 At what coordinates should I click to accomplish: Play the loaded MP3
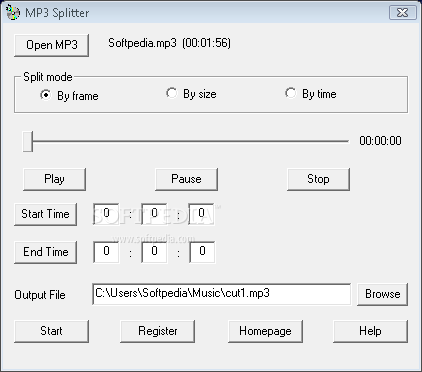(x=54, y=179)
